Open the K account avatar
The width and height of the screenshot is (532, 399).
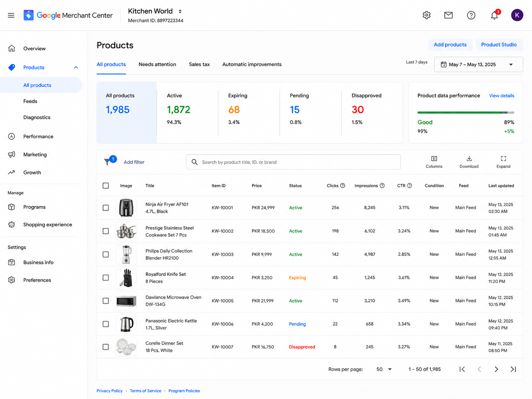[x=517, y=15]
